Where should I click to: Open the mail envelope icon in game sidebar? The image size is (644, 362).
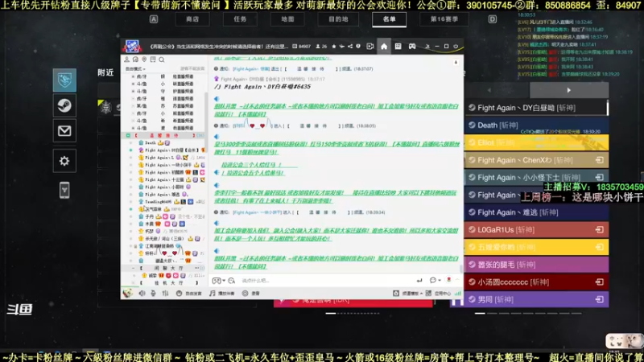64,131
